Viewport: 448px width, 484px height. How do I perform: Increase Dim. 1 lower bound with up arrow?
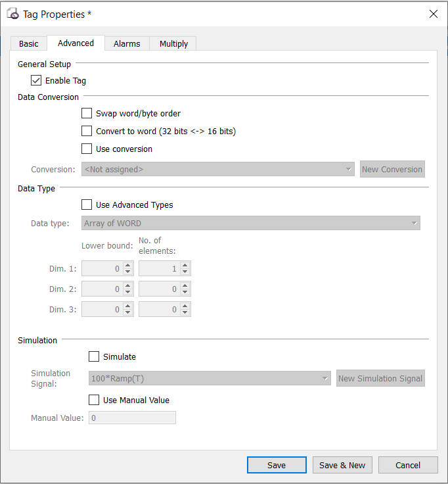(127, 265)
